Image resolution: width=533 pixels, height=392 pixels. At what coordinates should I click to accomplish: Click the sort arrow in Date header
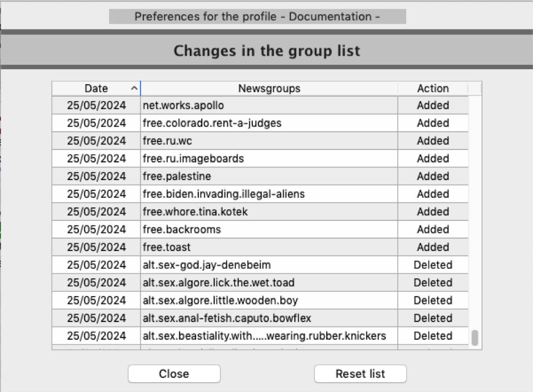click(x=134, y=89)
